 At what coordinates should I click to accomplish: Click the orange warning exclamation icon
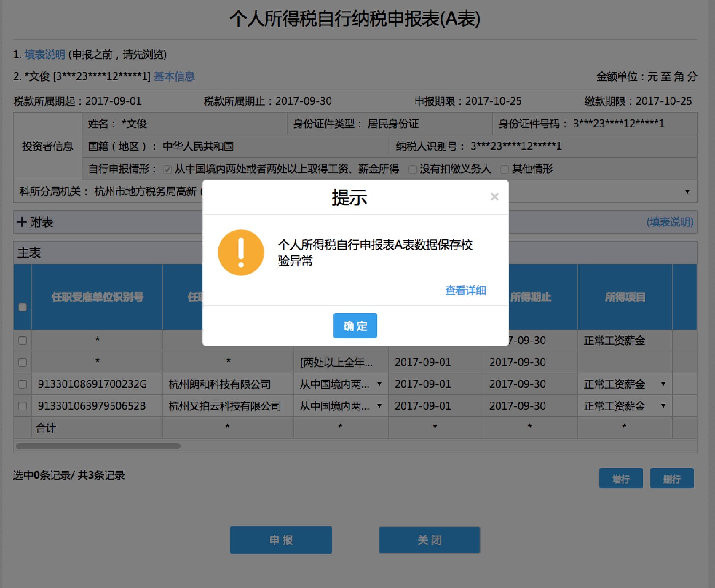pyautogui.click(x=241, y=252)
